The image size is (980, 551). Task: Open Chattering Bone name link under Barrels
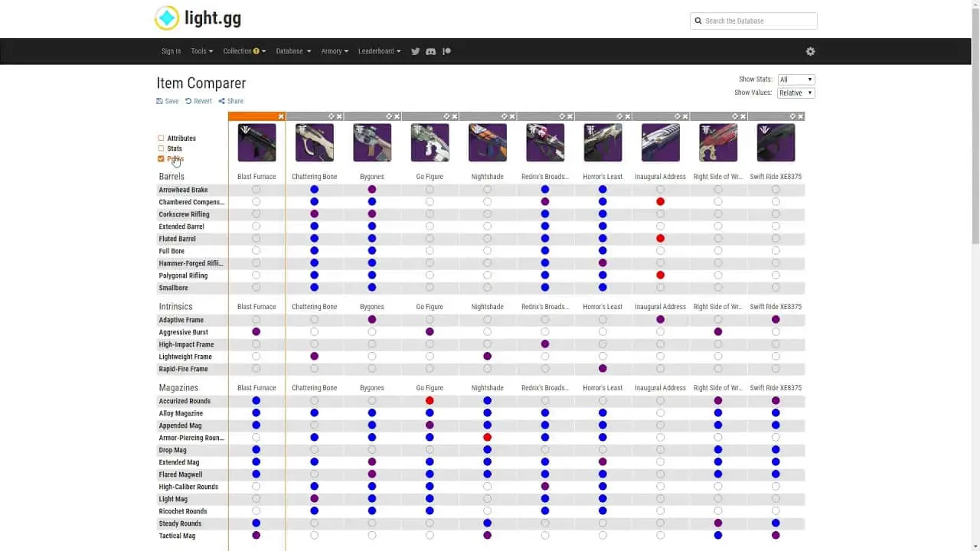[x=314, y=177]
